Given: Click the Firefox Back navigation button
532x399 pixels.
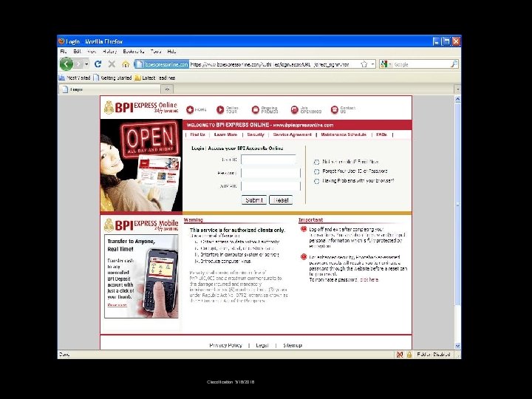Looking at the screenshot, I should click(x=66, y=64).
